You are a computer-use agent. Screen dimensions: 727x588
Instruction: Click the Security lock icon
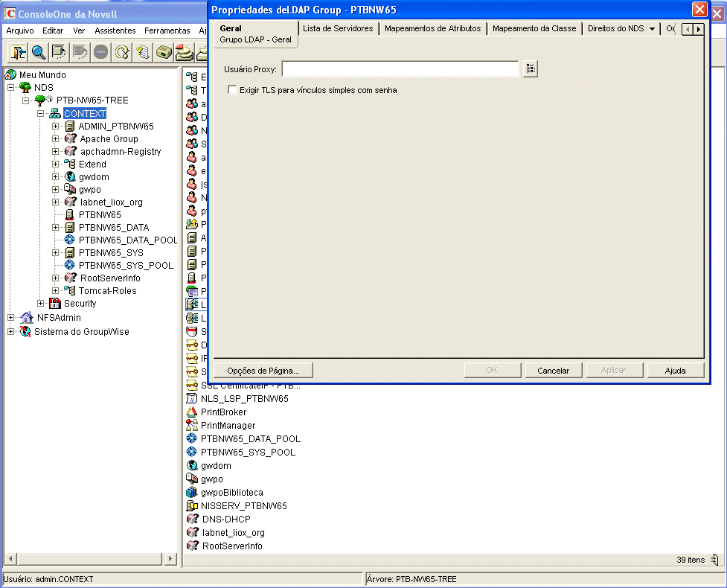tap(55, 303)
